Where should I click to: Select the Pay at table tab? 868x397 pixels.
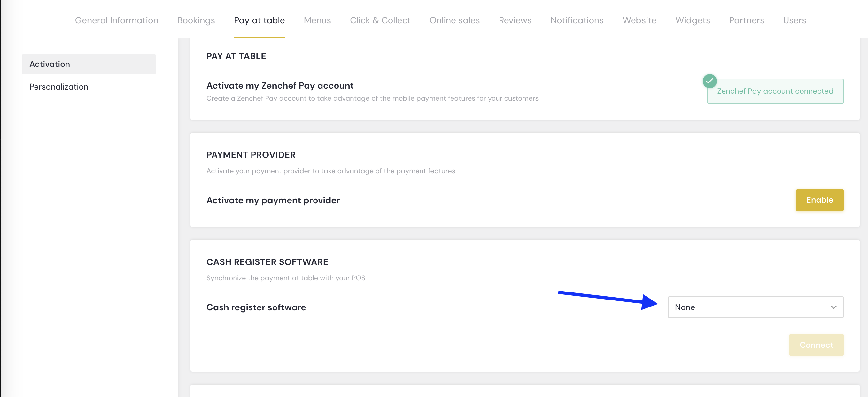coord(259,20)
